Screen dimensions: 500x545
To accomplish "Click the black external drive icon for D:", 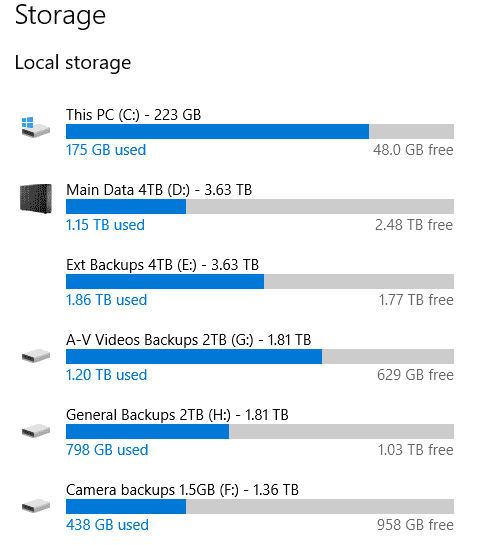I will (x=36, y=198).
